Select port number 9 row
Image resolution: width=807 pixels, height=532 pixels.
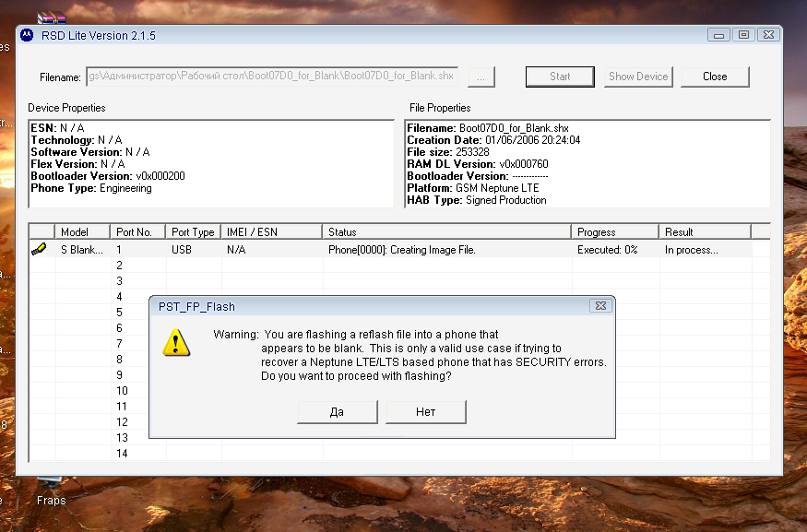(119, 375)
